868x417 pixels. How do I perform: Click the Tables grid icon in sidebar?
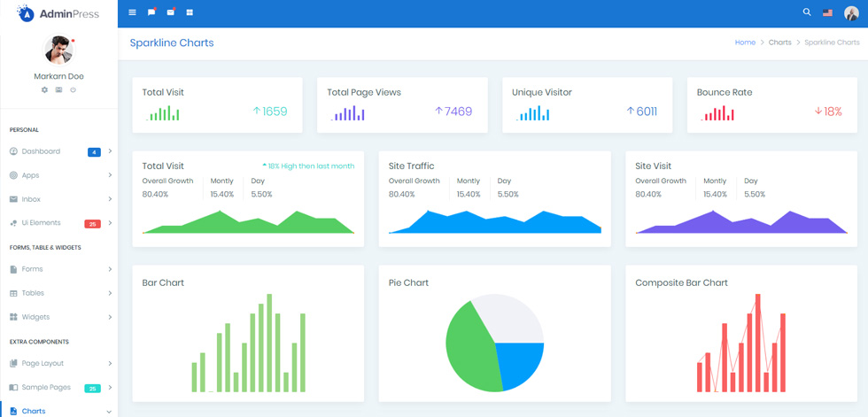point(14,293)
